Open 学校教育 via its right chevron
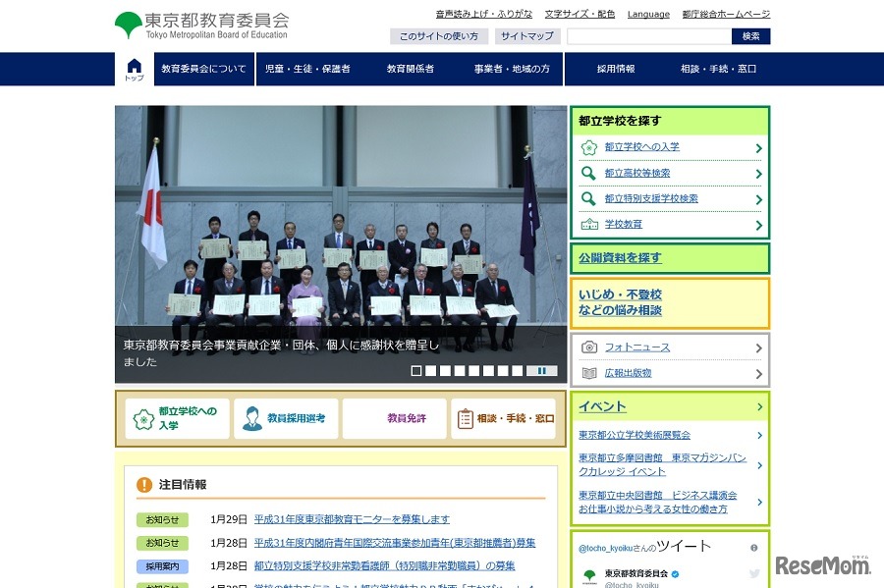The height and width of the screenshot is (588, 884). 759,225
